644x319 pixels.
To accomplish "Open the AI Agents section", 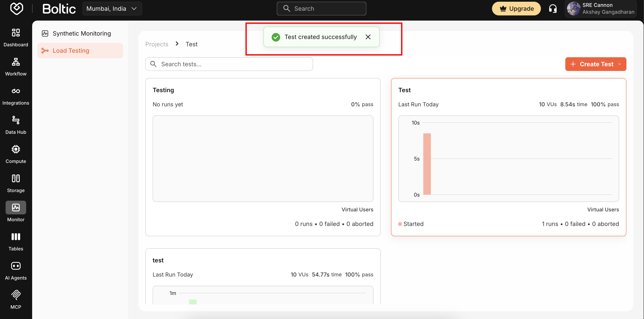I will 16,270.
